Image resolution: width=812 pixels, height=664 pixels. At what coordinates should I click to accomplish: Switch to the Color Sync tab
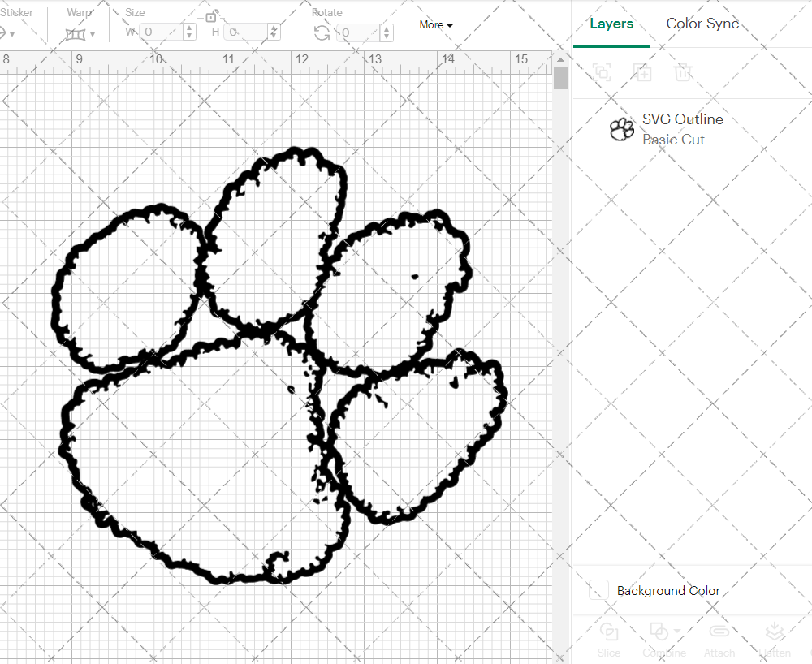[702, 24]
